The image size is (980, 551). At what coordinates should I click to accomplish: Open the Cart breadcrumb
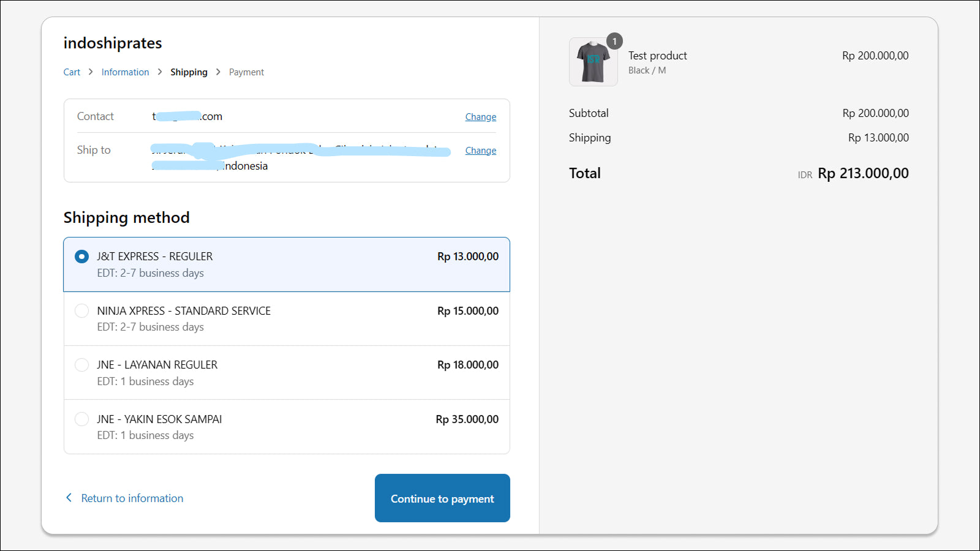(72, 72)
